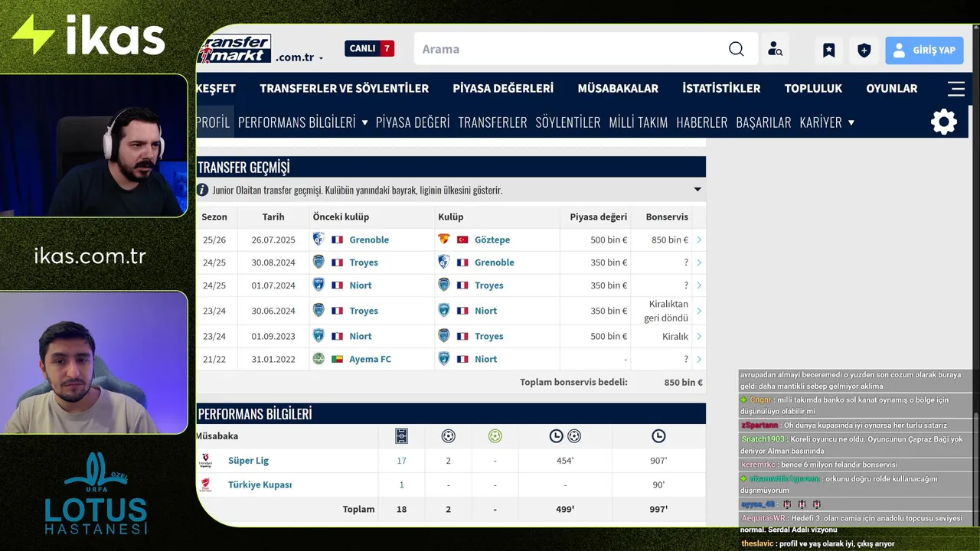Click the info icon beside Junior Olaitan text

click(202, 190)
